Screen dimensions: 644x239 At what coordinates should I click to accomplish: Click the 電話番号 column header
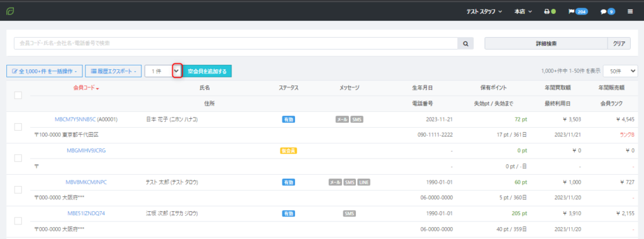[x=423, y=104]
